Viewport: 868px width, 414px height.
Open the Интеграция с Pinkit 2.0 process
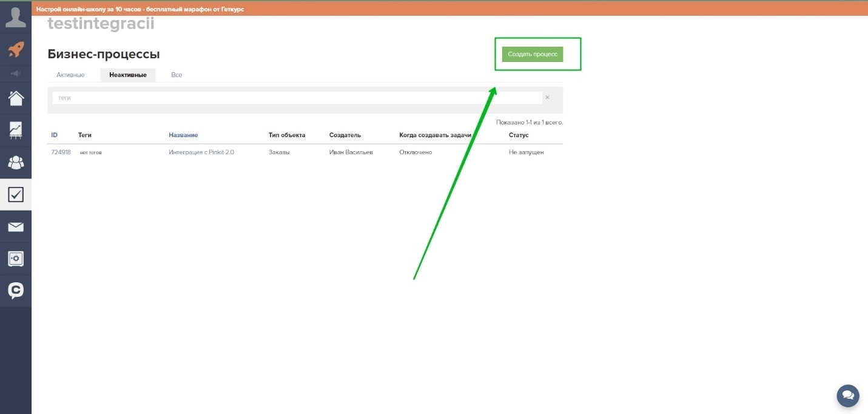coord(201,152)
